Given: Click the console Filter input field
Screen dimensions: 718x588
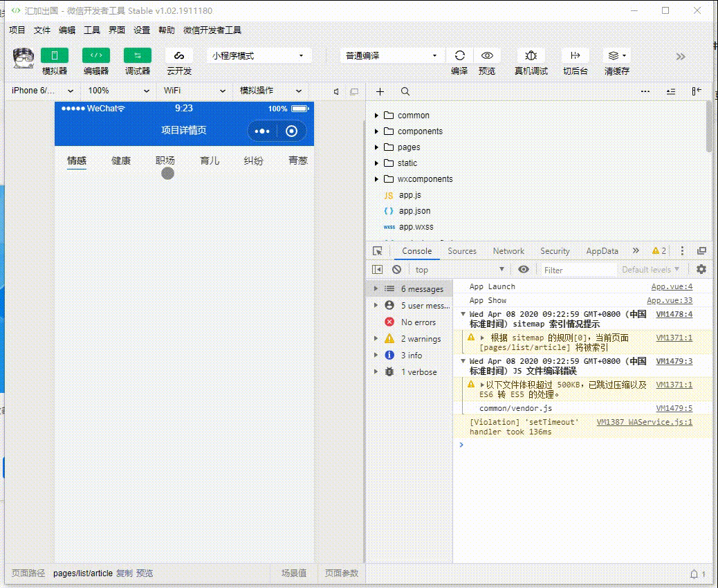Looking at the screenshot, I should pos(577,270).
